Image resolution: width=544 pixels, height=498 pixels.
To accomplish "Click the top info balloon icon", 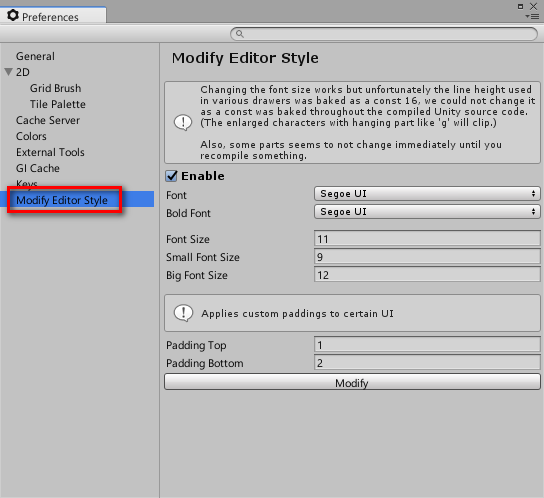I will 183,123.
